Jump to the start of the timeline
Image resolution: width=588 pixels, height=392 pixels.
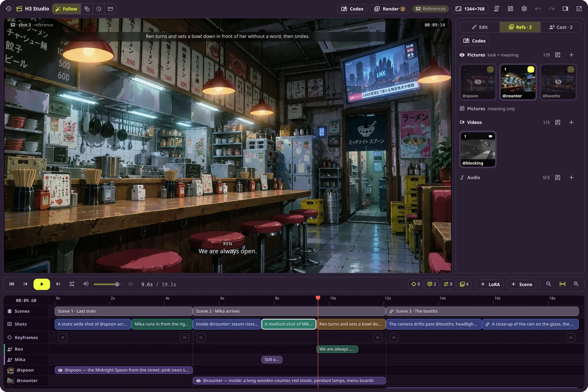pos(12,284)
